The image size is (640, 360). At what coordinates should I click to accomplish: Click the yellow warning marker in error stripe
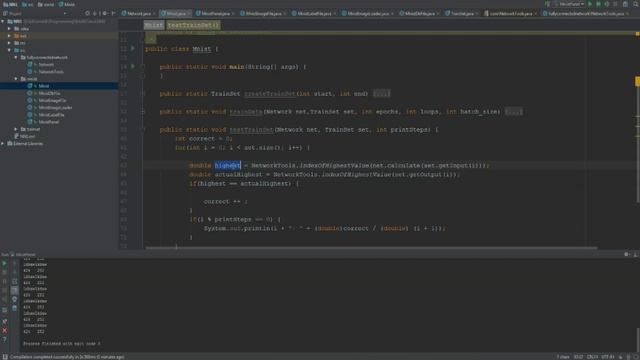[x=637, y=81]
